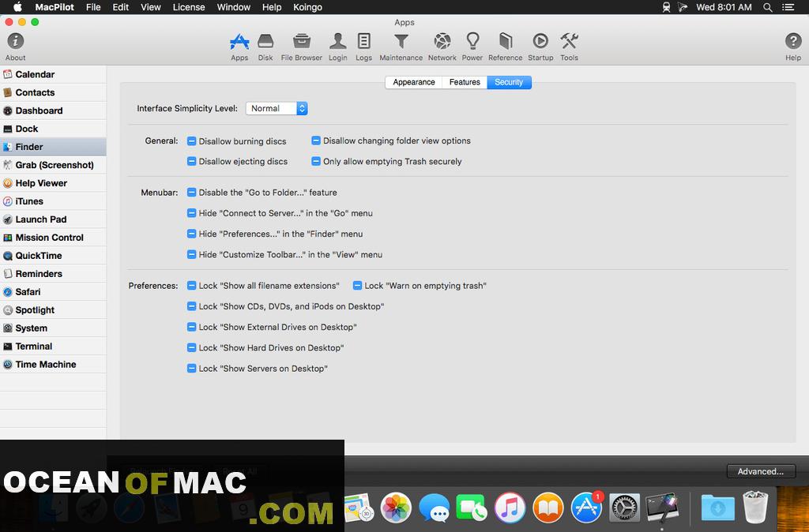Select Help Viewer in the sidebar
Image resolution: width=809 pixels, height=532 pixels.
[53, 183]
